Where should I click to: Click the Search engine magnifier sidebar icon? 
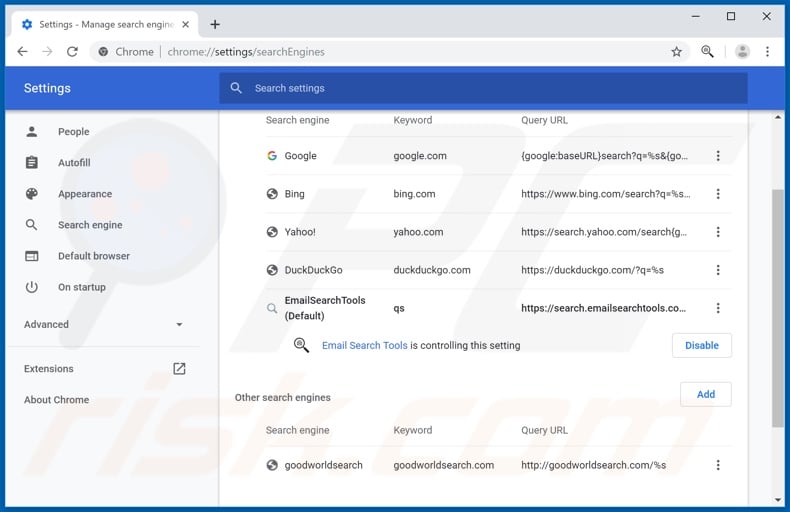tap(32, 225)
